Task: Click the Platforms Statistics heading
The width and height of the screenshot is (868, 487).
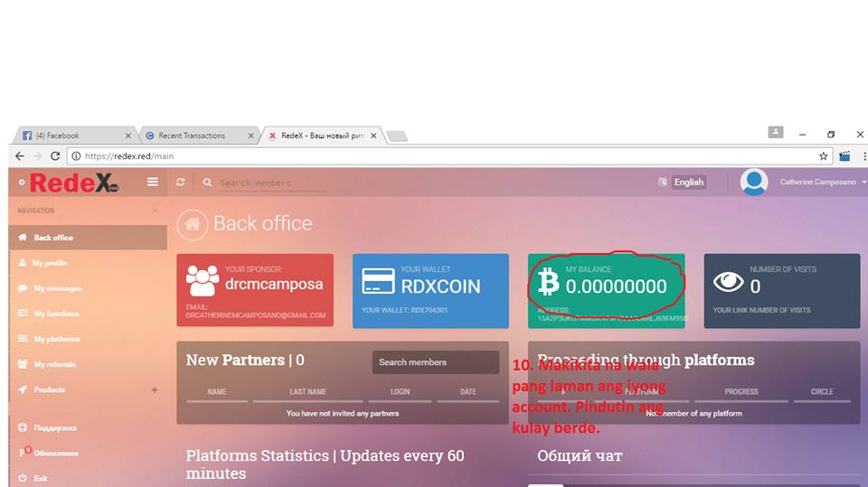Action: [325, 464]
